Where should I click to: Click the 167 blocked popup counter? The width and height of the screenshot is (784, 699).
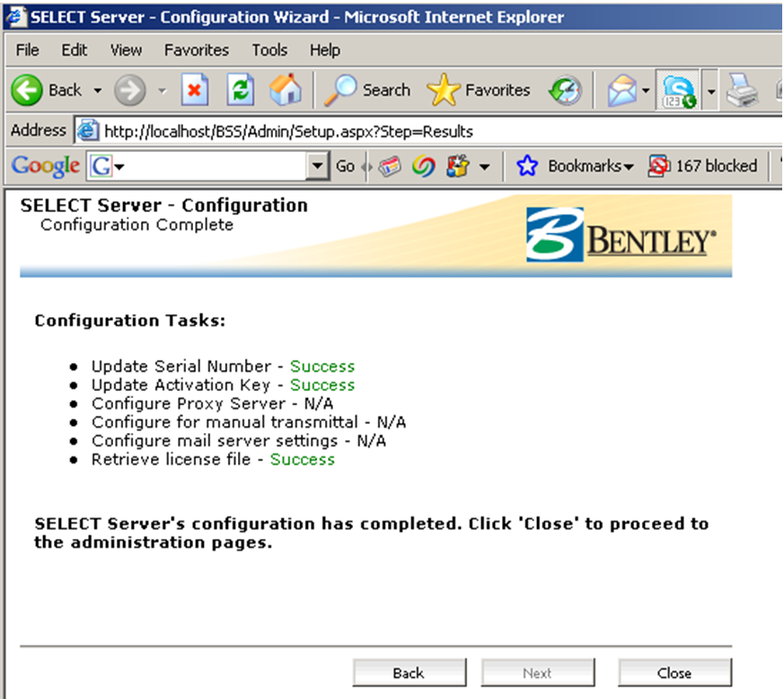[x=717, y=165]
